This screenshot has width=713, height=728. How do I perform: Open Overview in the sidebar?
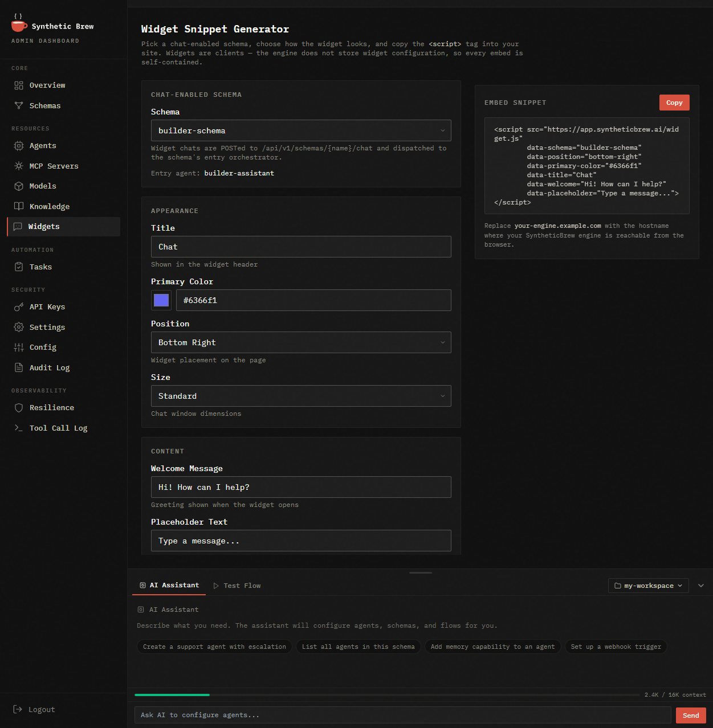click(x=63, y=85)
